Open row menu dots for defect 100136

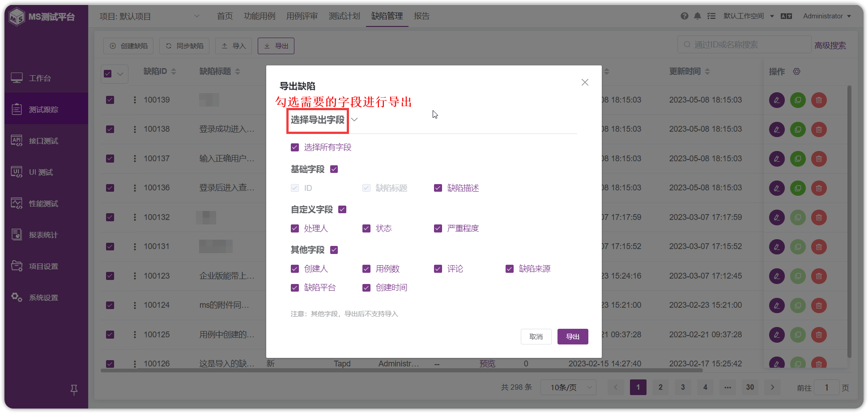coord(135,188)
